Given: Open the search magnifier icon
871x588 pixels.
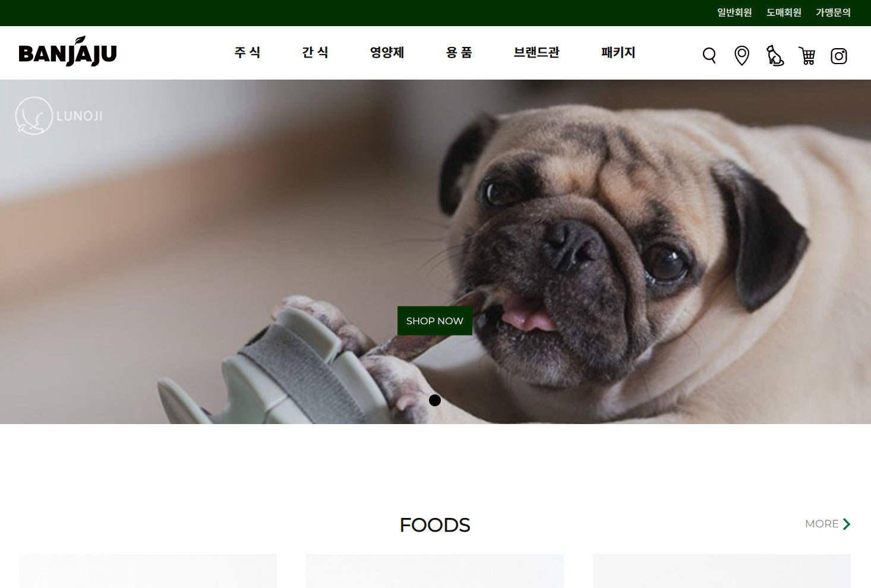Looking at the screenshot, I should pyautogui.click(x=709, y=56).
